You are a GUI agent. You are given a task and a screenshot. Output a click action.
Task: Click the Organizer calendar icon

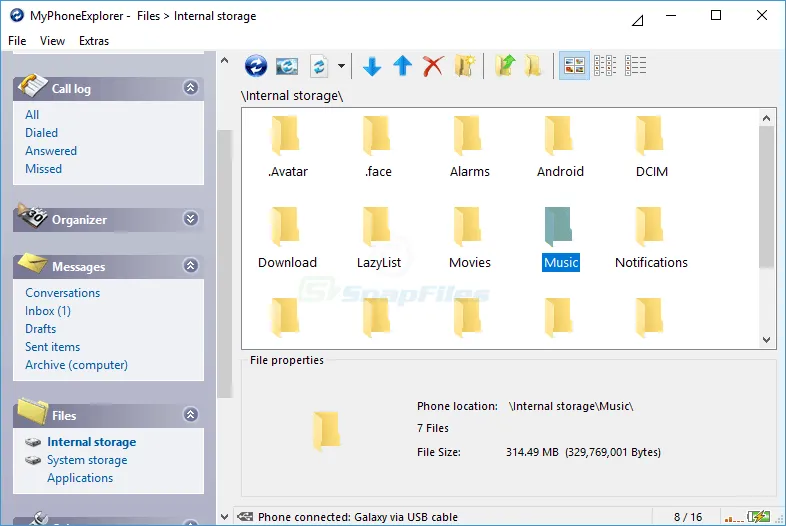[x=32, y=216]
